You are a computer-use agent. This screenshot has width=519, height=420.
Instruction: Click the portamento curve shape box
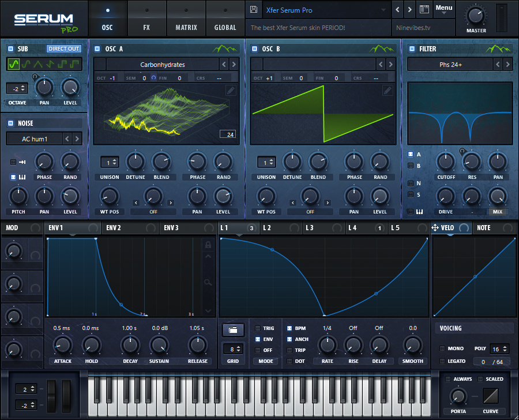tap(491, 396)
